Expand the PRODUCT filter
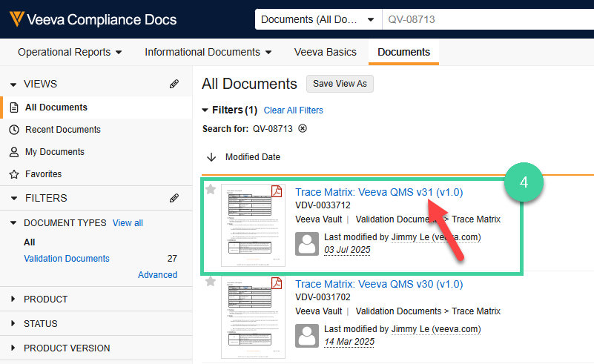The height and width of the screenshot is (364, 594). point(13,299)
